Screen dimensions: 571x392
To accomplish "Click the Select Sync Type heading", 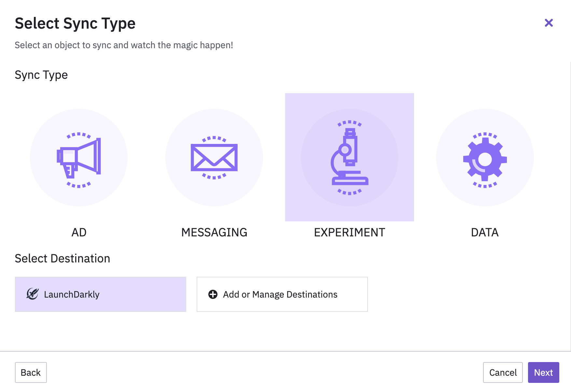I will coord(75,23).
